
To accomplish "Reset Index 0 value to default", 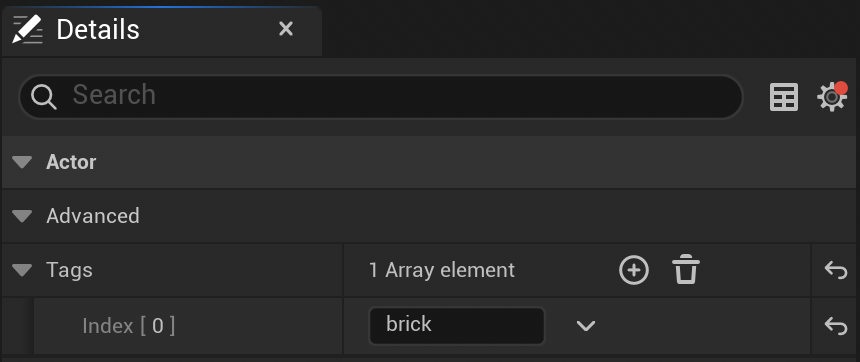I will (835, 326).
